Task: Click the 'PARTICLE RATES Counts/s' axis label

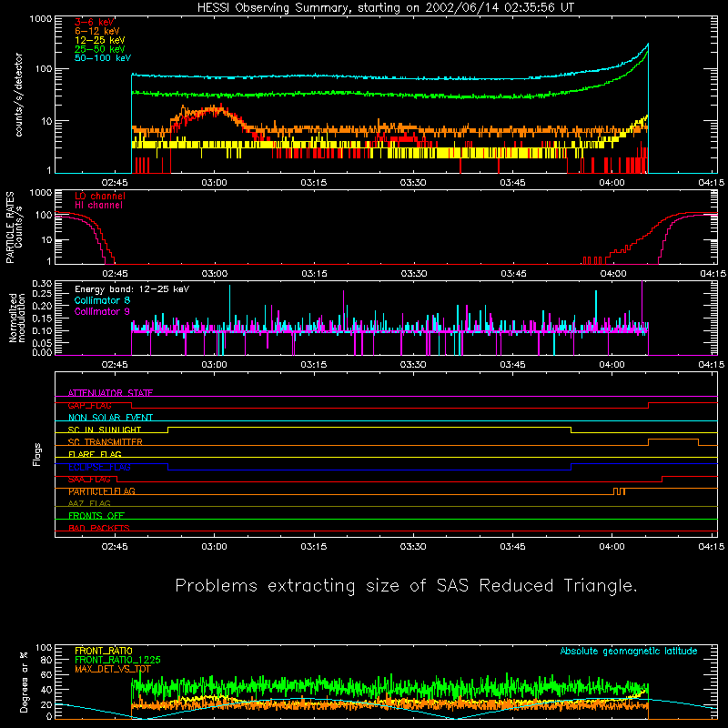Action: (x=14, y=227)
